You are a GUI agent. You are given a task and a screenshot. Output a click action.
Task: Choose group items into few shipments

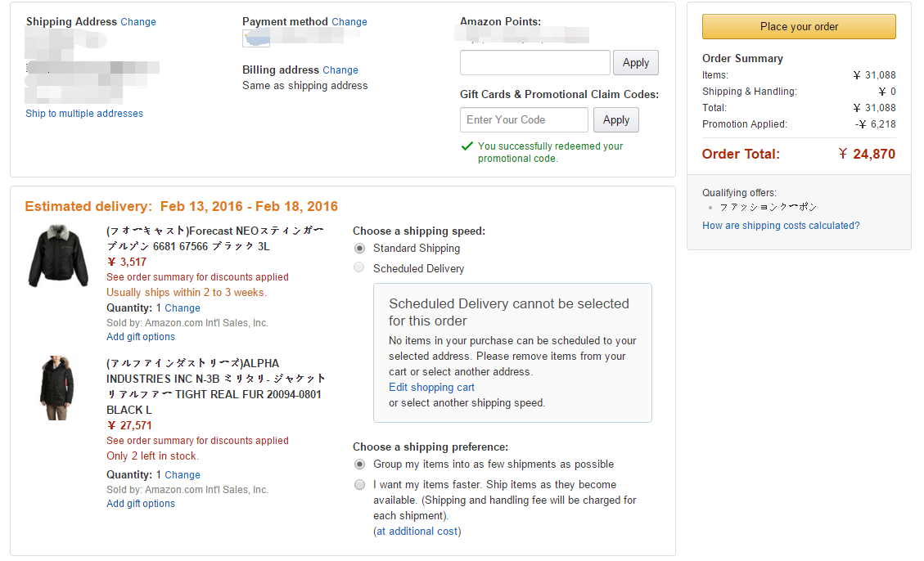359,464
